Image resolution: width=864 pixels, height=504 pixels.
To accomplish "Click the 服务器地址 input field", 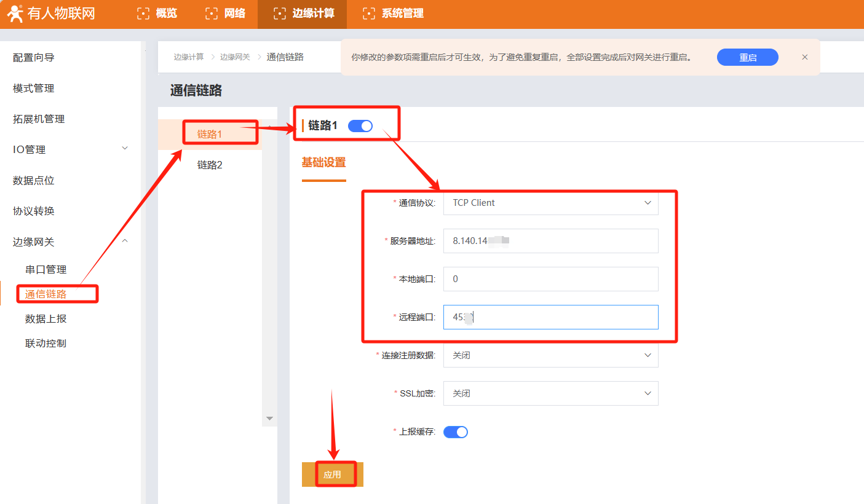I will click(550, 241).
